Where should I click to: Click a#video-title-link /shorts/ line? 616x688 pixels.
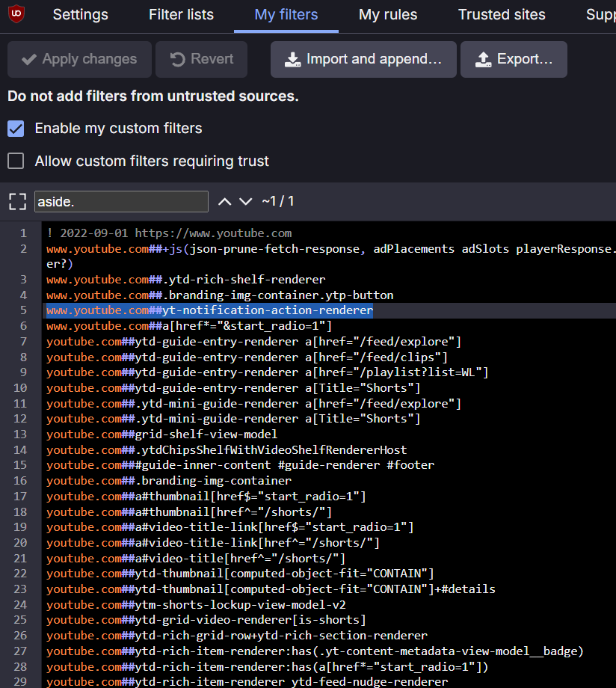213,543
